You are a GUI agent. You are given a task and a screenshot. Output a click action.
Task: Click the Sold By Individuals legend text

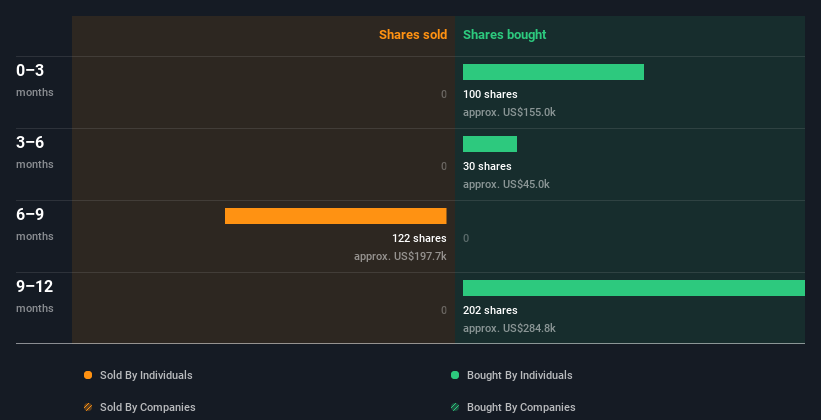pos(146,375)
